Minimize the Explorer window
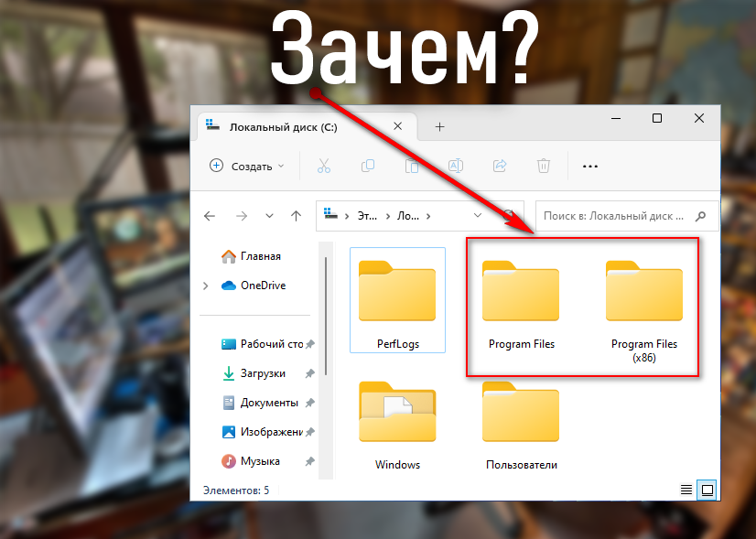756x539 pixels. pyautogui.click(x=616, y=118)
